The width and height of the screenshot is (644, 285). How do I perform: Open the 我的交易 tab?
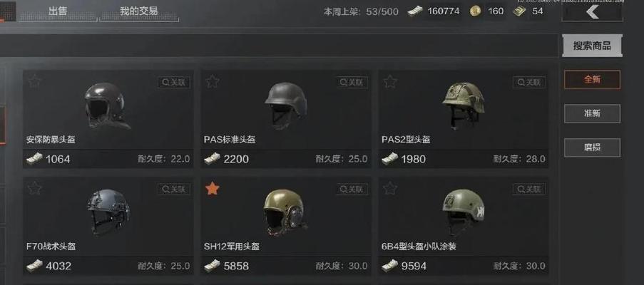pos(139,11)
